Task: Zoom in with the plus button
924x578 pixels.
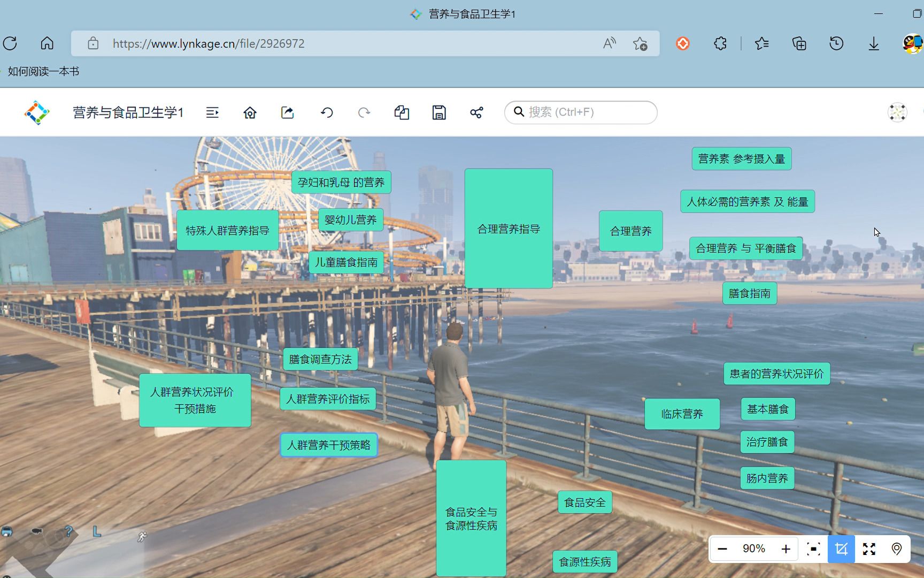Action: point(786,549)
